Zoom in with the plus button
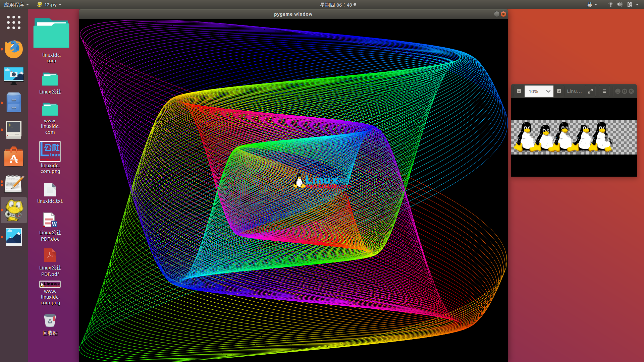 tap(559, 91)
